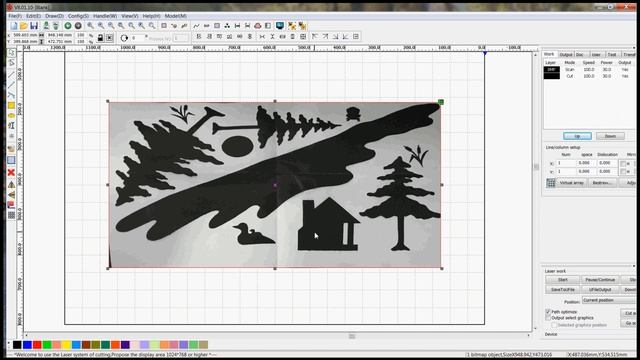Viewport: 640px width, 360px height.
Task: Pick the blue color swatch in the palette
Action: click(x=27, y=345)
